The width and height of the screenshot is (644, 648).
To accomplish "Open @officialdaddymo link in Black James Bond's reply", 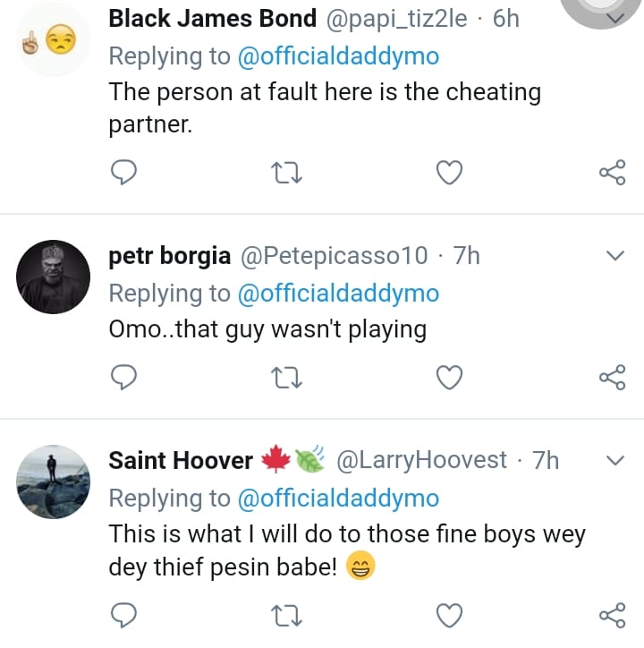I will [336, 55].
